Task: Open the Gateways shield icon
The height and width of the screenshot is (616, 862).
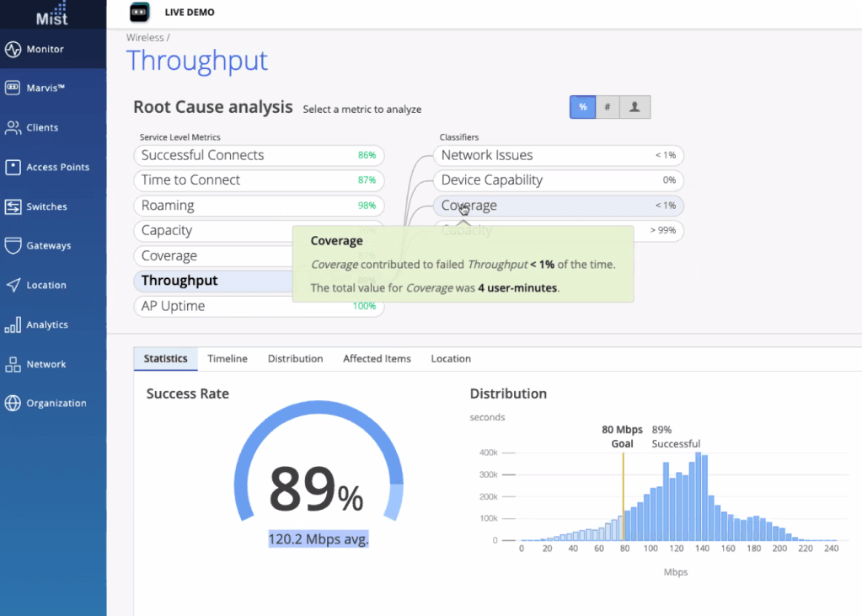Action: 13,246
